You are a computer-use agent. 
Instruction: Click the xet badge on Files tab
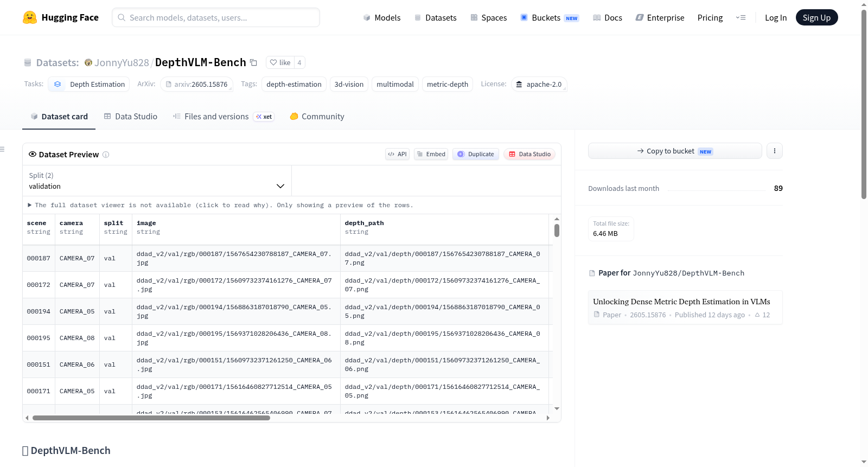coord(264,117)
